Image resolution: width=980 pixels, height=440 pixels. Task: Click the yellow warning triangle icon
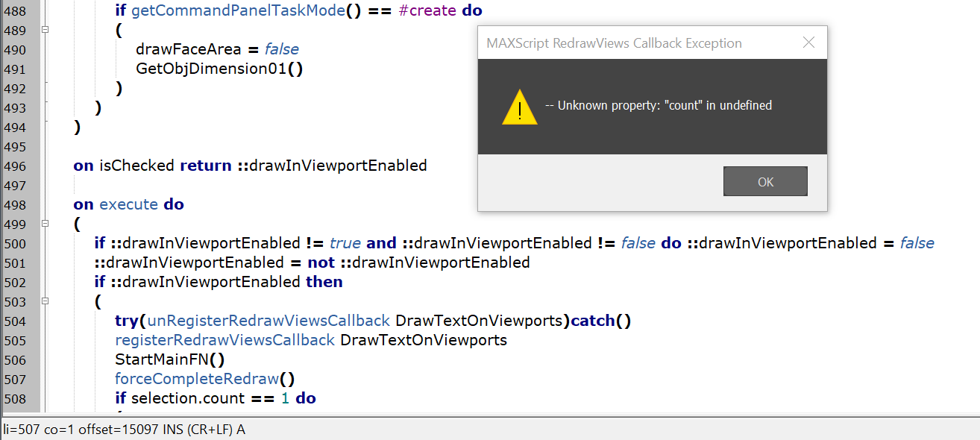click(x=519, y=107)
